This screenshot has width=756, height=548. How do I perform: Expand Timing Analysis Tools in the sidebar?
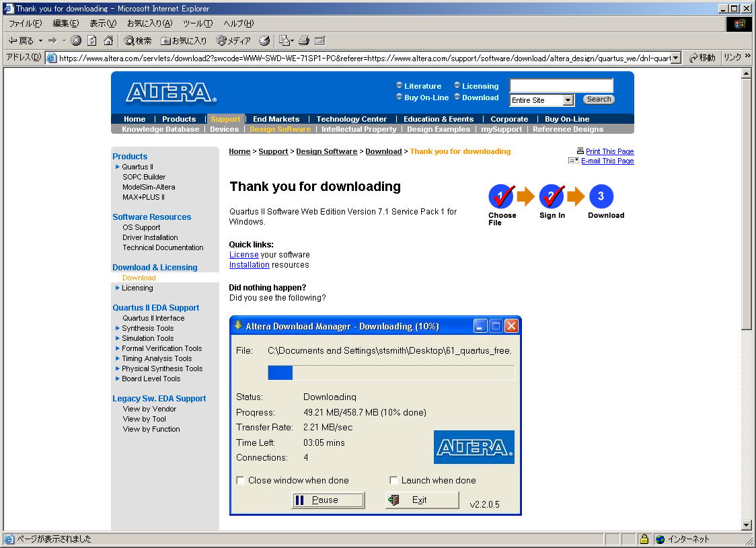click(x=117, y=358)
